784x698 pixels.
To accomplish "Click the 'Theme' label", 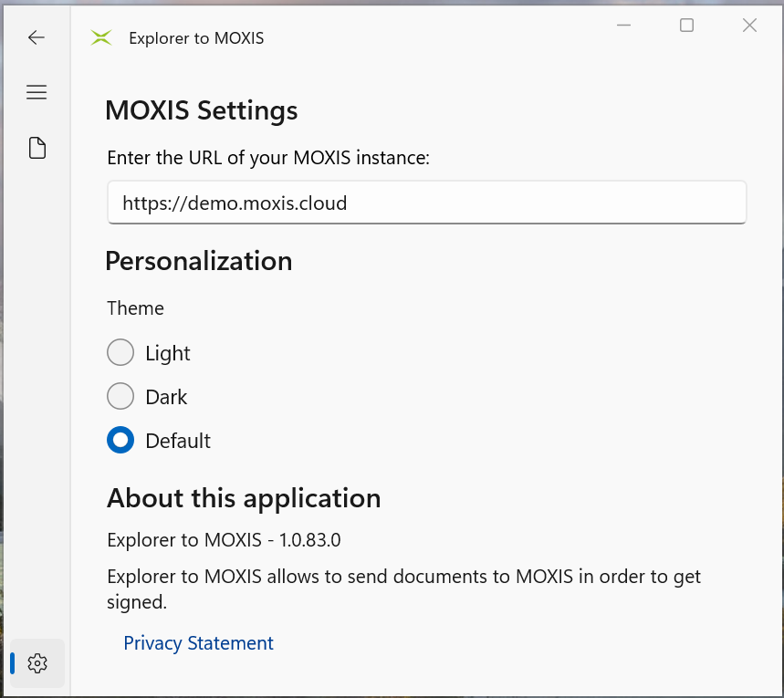I will point(135,308).
